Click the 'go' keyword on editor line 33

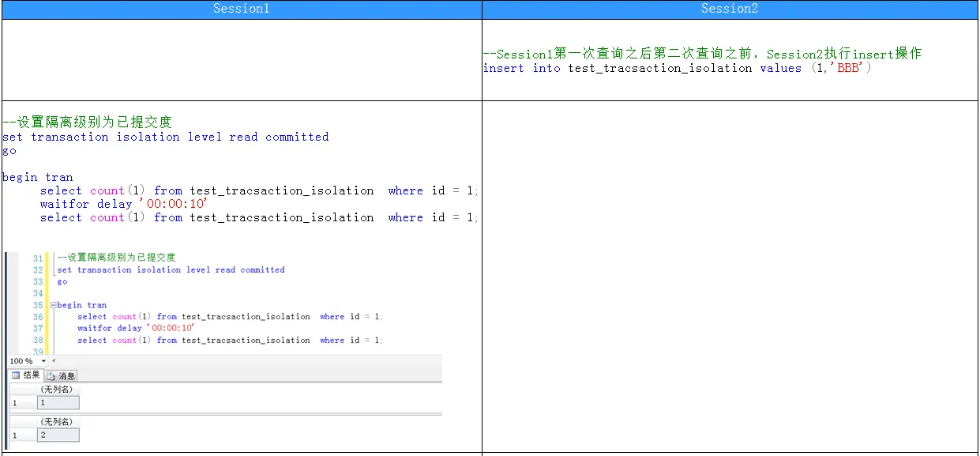pos(62,281)
